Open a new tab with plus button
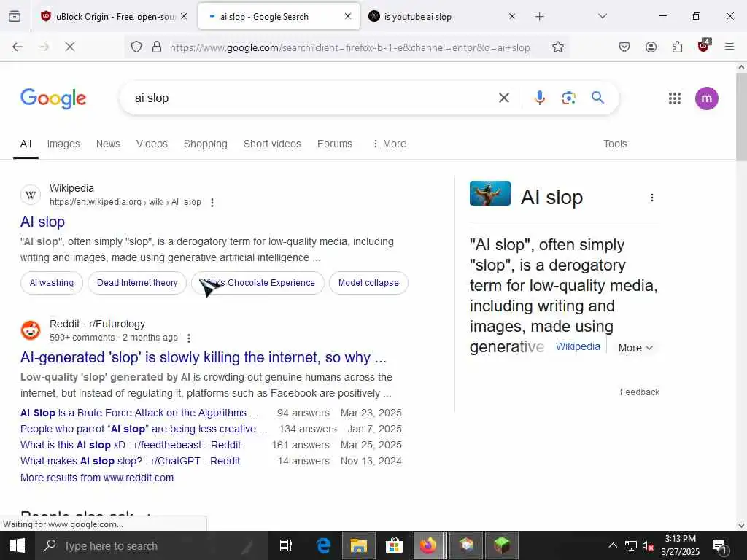The width and height of the screenshot is (747, 560). click(539, 17)
